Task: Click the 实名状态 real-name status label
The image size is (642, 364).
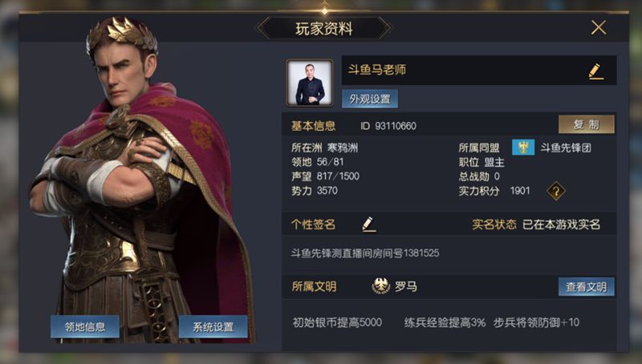Action: (x=494, y=224)
